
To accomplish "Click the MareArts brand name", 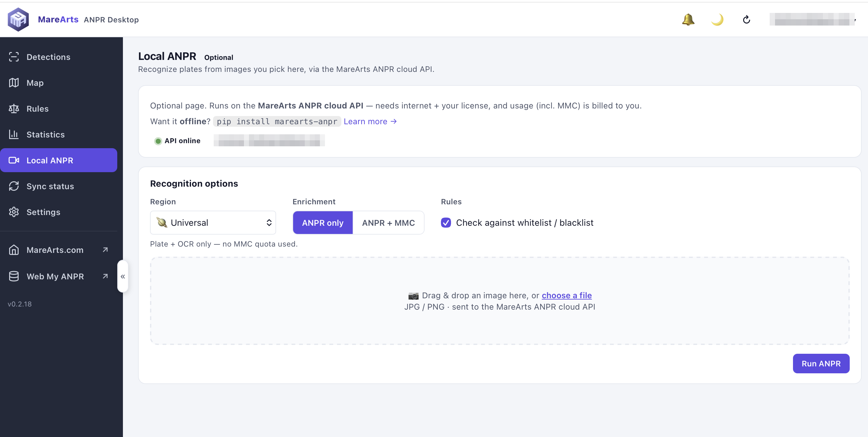I will tap(58, 20).
